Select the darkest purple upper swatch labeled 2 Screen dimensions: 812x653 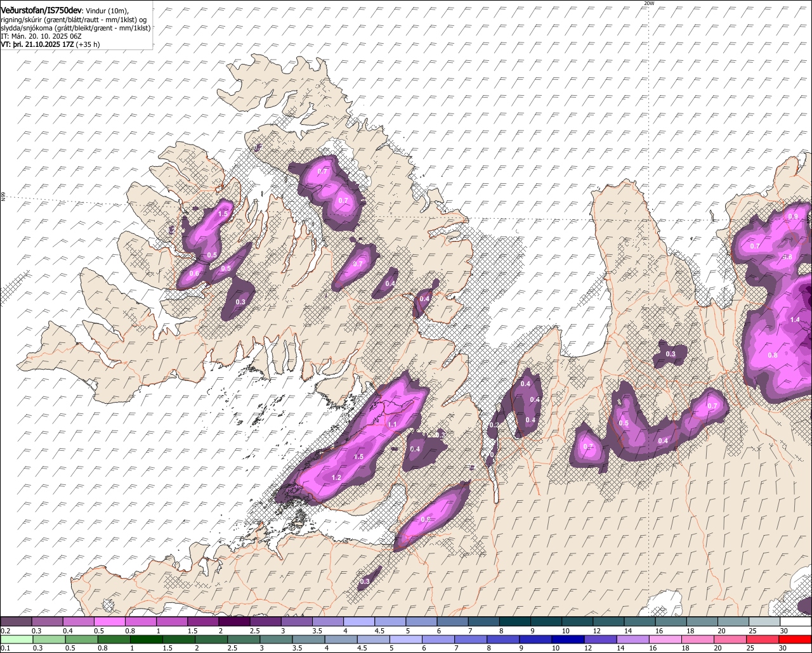click(235, 621)
